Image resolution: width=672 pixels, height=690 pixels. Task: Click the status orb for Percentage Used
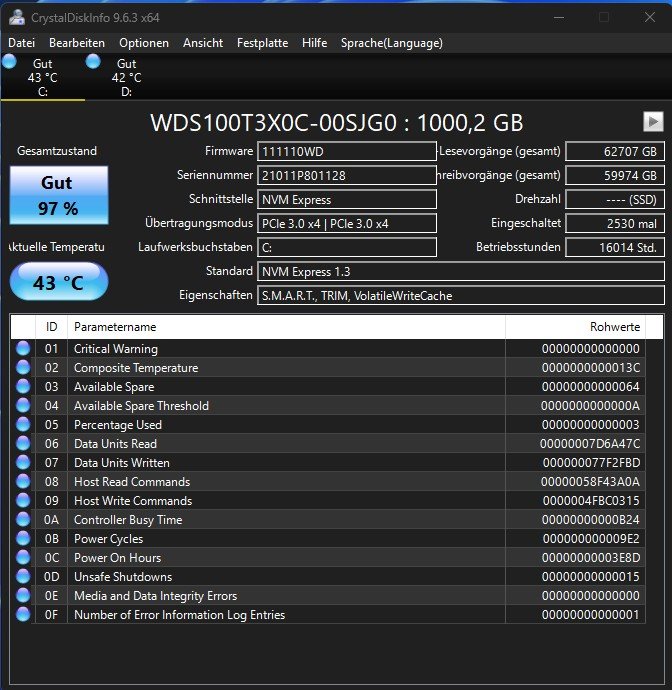pyautogui.click(x=23, y=425)
